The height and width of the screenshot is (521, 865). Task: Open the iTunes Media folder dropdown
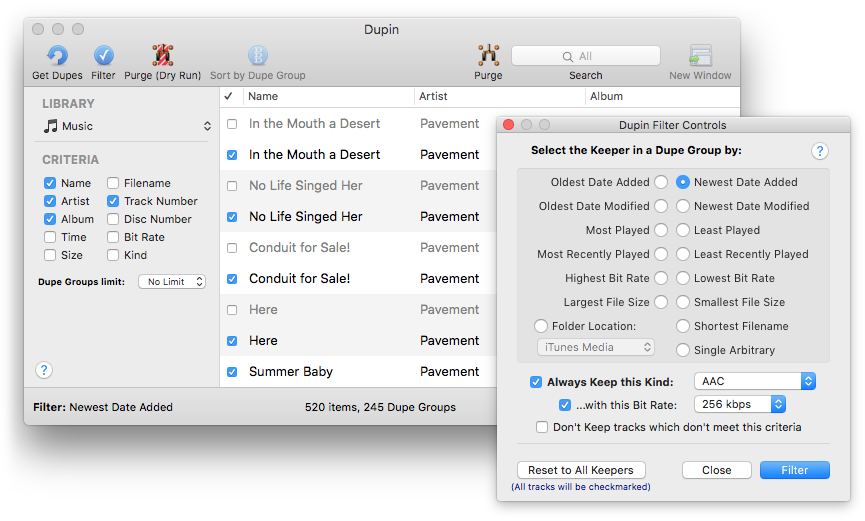[x=595, y=347]
